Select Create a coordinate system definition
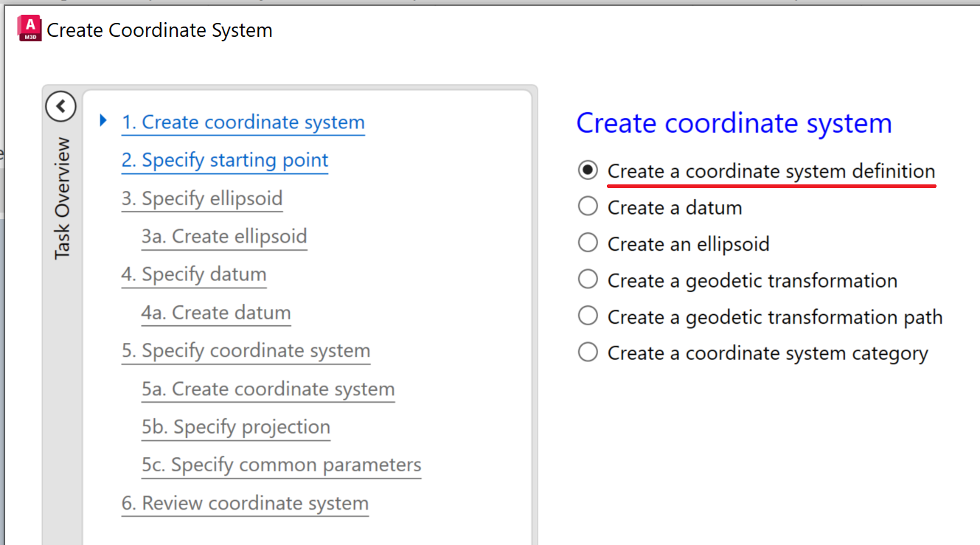The height and width of the screenshot is (545, 980). pos(588,170)
